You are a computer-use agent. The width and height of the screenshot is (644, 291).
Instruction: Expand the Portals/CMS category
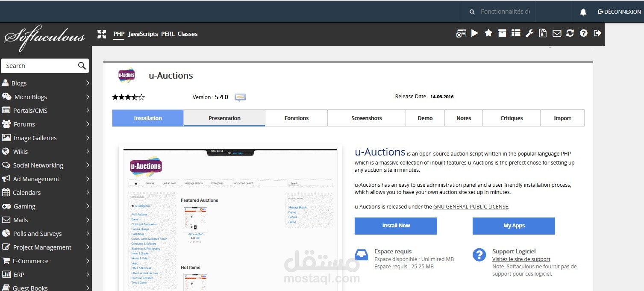46,110
